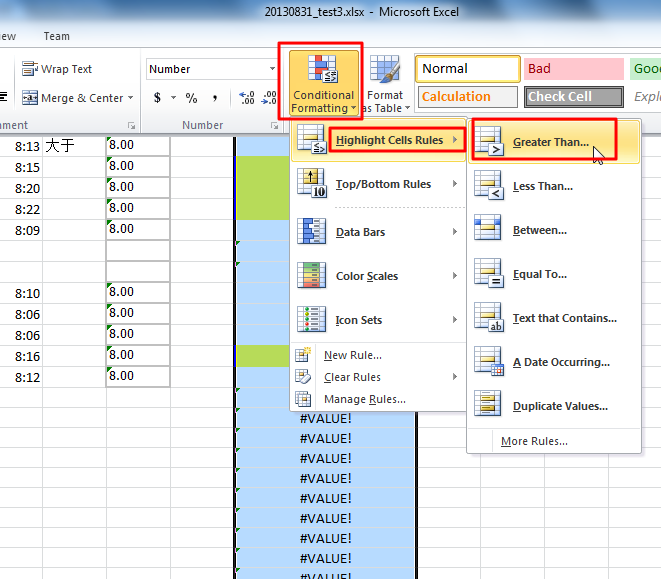The width and height of the screenshot is (661, 579).
Task: Select Equal To... menu item
Action: point(554,274)
